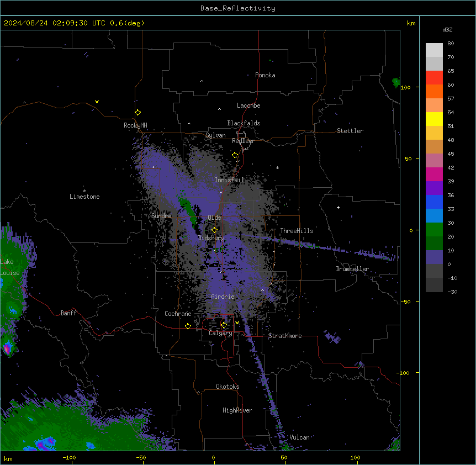Click the light gray 70-80 dBZ swatch

(434, 50)
